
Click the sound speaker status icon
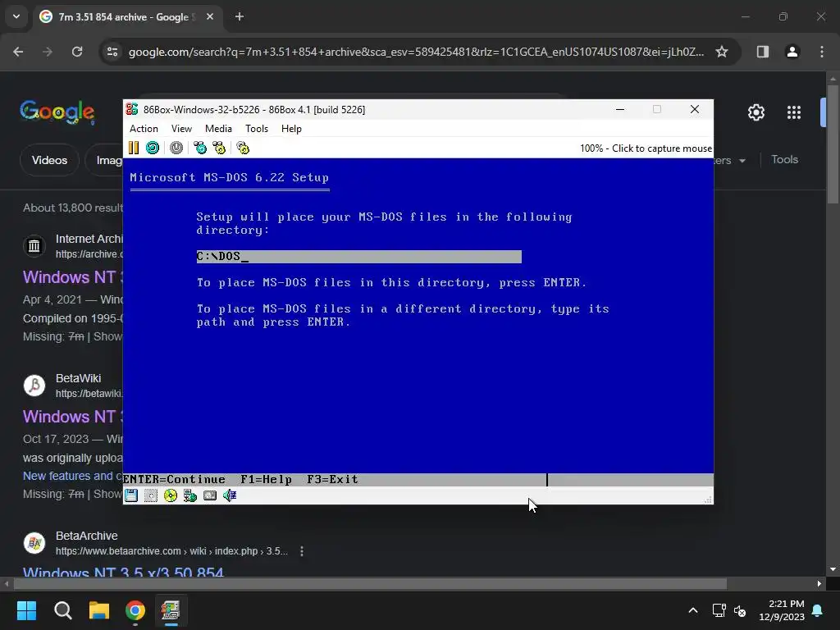pyautogui.click(x=230, y=495)
